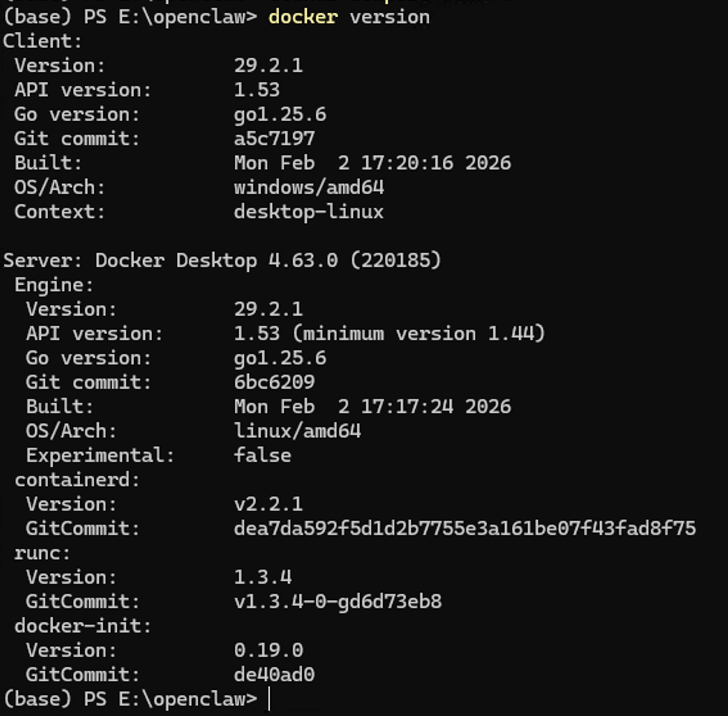Click the docker-init version 0.19.0
728x716 pixels.
tap(268, 651)
